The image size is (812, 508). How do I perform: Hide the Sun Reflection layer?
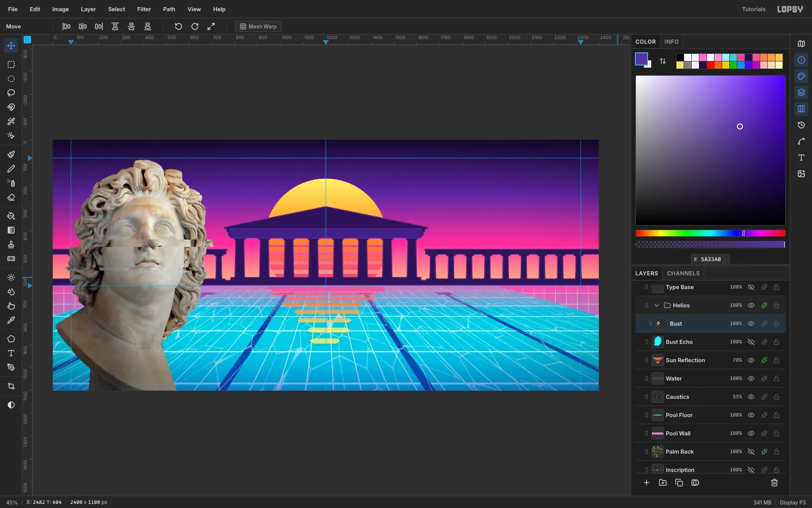tap(751, 360)
